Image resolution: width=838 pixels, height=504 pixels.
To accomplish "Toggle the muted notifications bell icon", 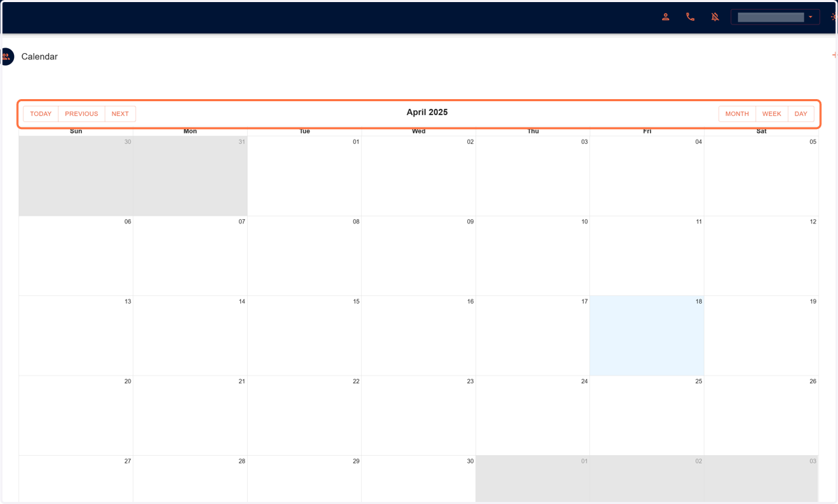I will coord(715,17).
